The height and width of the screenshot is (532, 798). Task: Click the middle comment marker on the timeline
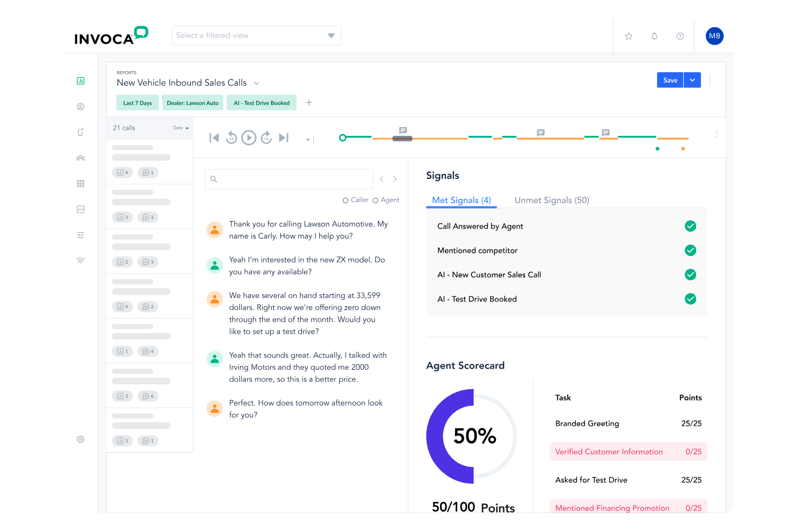(x=541, y=133)
